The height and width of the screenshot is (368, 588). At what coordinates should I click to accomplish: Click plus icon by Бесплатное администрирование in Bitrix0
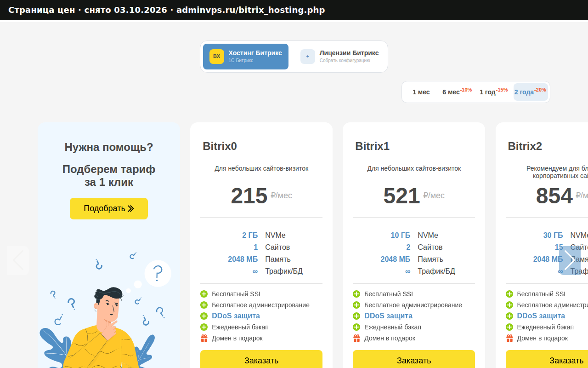coord(204,305)
